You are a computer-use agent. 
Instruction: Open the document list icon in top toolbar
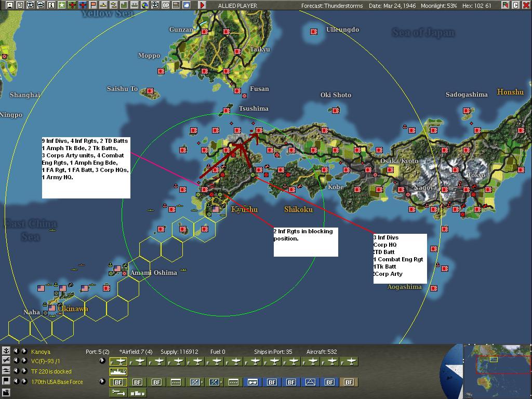coord(20,5)
